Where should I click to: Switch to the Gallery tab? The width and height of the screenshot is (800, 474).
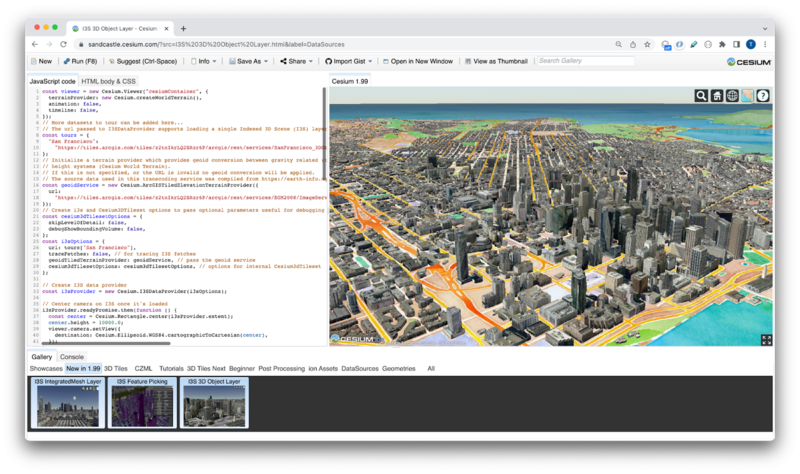(x=41, y=357)
